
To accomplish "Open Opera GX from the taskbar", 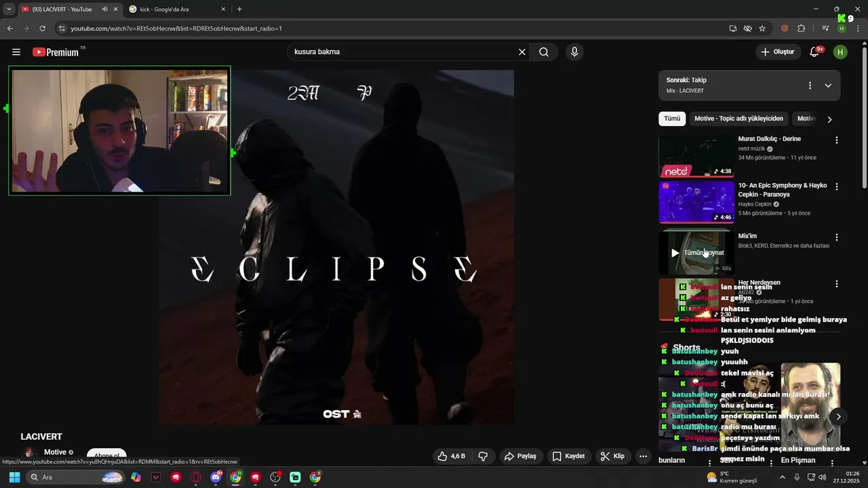I will tap(196, 477).
